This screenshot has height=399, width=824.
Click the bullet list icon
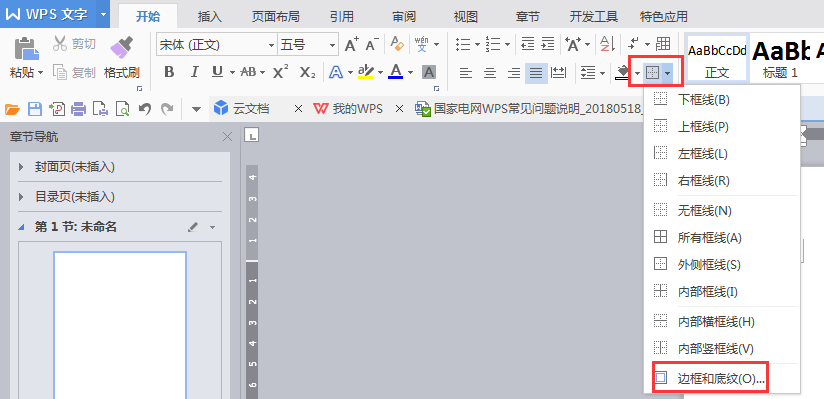[463, 45]
